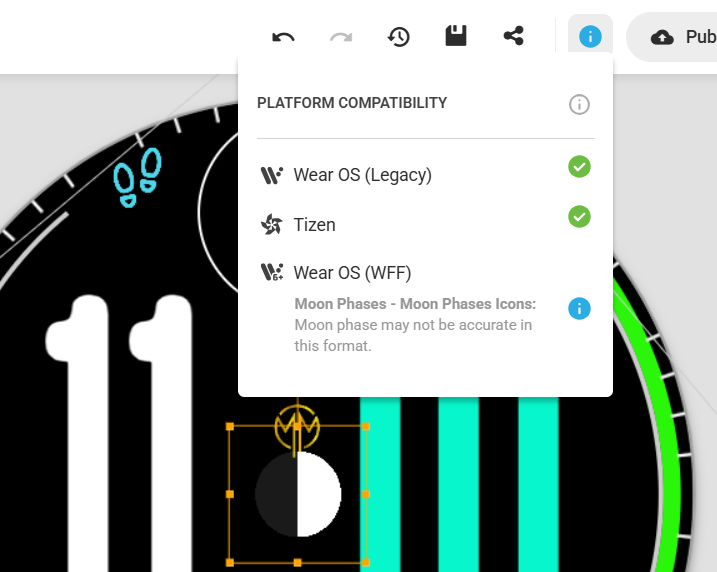Image resolution: width=717 pixels, height=572 pixels.
Task: Click the cyan footsteps icon on watch face
Action: [138, 178]
